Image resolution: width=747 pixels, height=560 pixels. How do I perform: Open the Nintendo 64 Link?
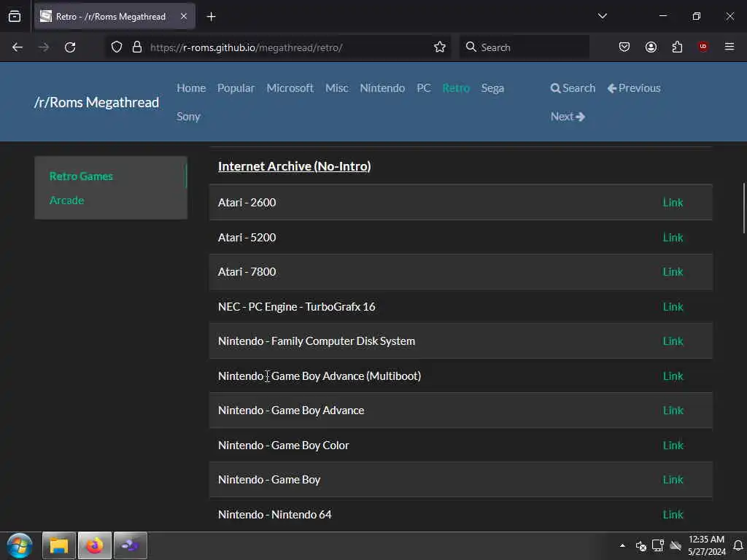(673, 515)
